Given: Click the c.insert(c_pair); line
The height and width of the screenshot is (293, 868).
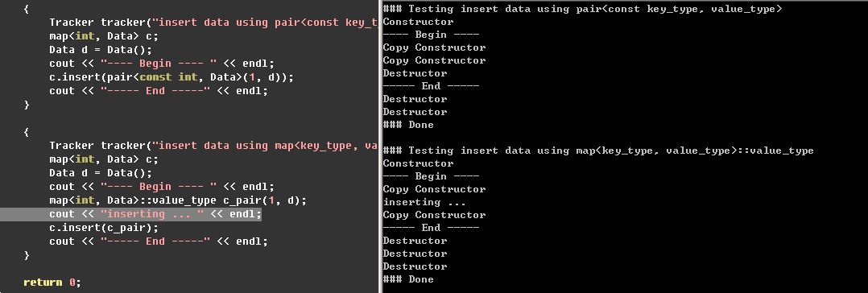Looking at the screenshot, I should coord(104,228).
